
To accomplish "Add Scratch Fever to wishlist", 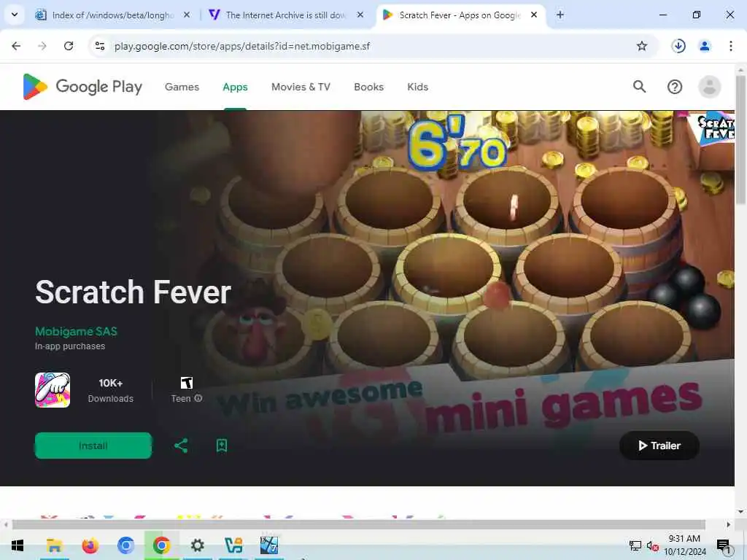I will pyautogui.click(x=222, y=446).
